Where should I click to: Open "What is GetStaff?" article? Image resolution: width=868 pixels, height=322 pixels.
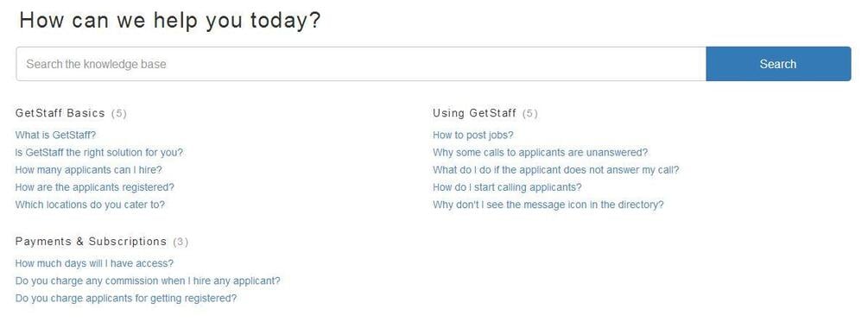(x=55, y=135)
